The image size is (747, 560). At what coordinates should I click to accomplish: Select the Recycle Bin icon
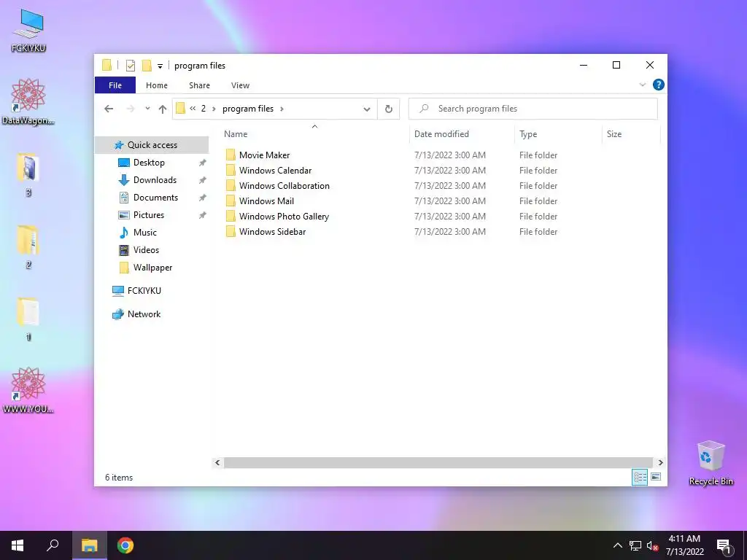click(711, 463)
